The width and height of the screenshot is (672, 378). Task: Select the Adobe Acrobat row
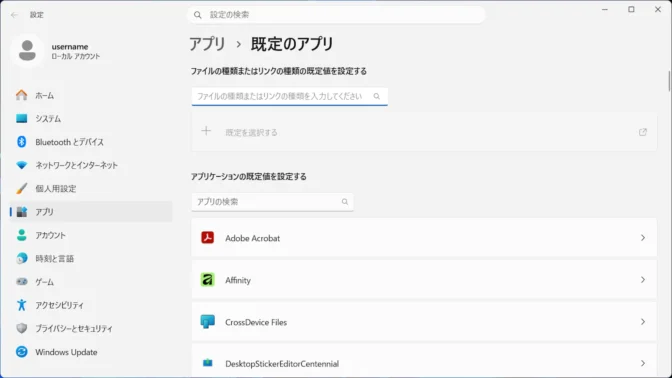pyautogui.click(x=424, y=237)
